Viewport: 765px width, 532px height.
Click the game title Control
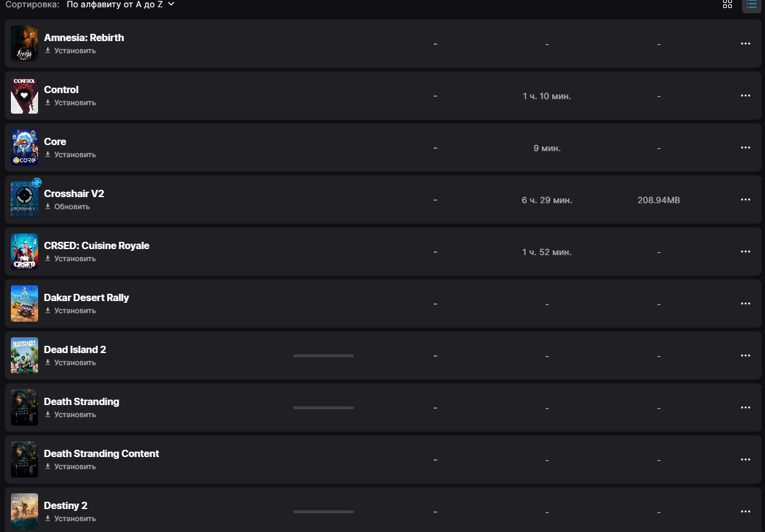(60, 89)
